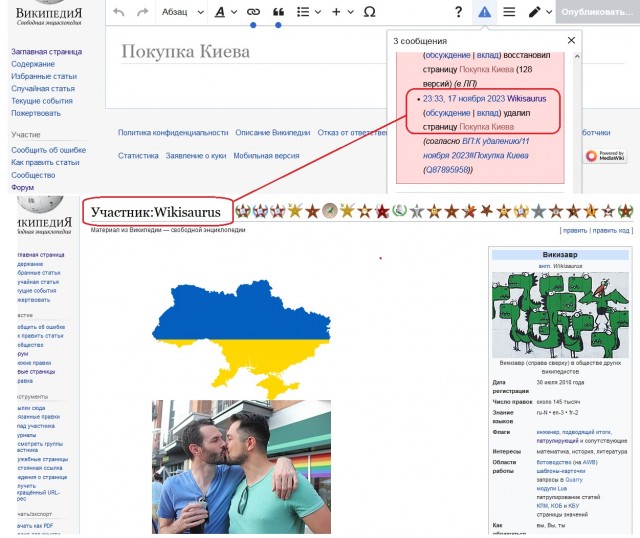The image size is (640, 538).
Task: Insert a link with the chain icon
Action: 253,12
